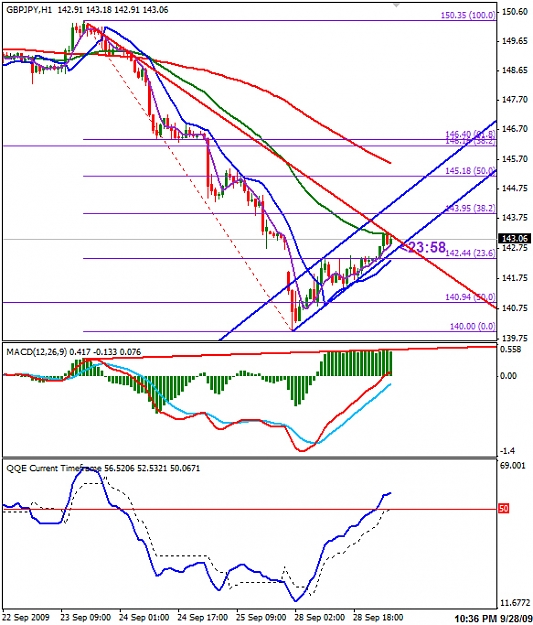
Task: Click 0.558 on the MACD scale
Action: coord(511,350)
